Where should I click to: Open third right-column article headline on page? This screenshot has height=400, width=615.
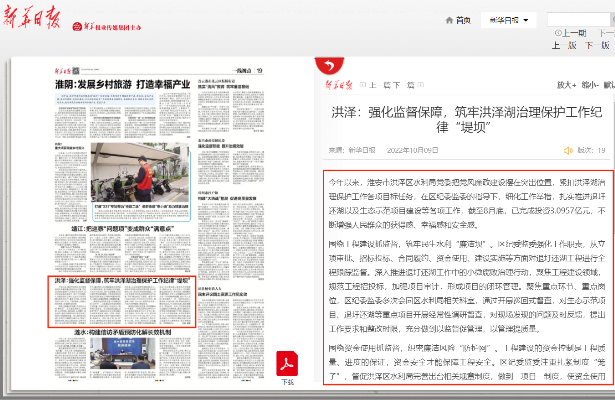(x=227, y=196)
